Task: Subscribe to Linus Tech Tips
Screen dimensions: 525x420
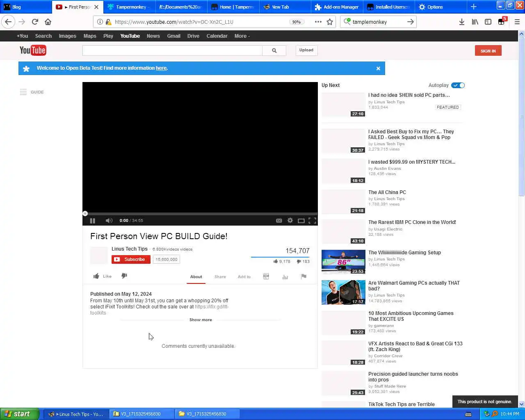Action: [x=131, y=259]
